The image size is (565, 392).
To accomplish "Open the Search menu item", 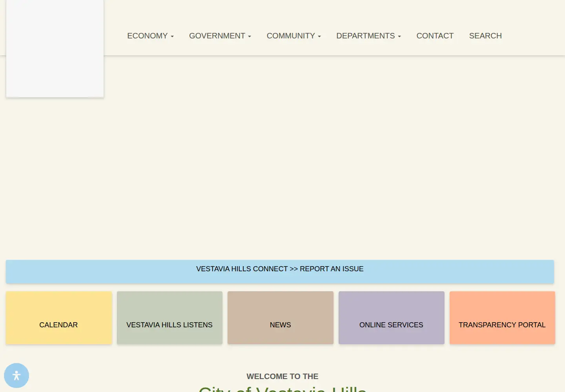I will coord(485,36).
